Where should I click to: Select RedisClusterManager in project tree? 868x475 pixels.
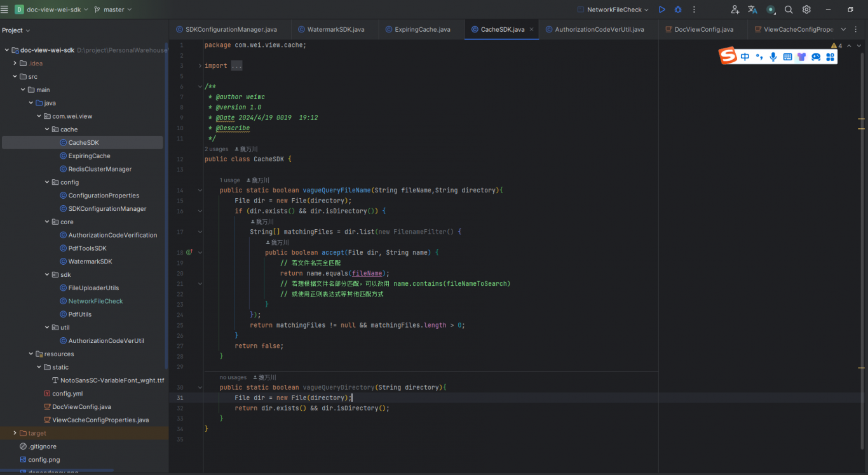(x=100, y=169)
